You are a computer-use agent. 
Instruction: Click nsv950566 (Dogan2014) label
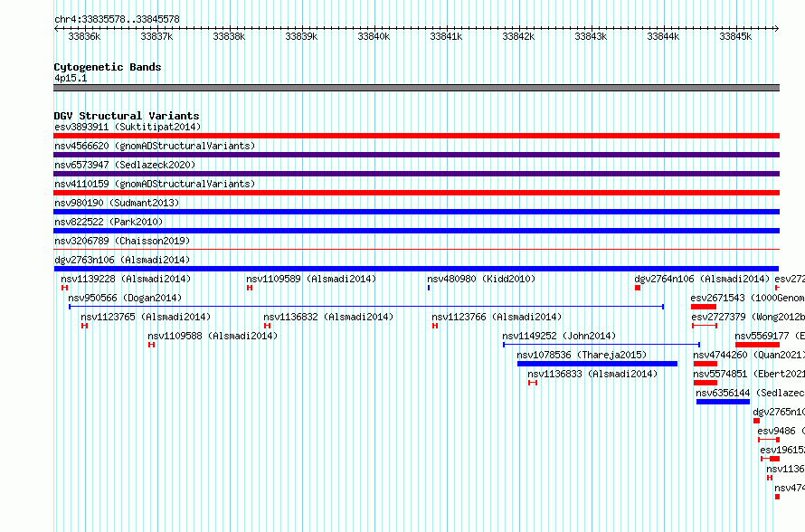pyautogui.click(x=125, y=298)
